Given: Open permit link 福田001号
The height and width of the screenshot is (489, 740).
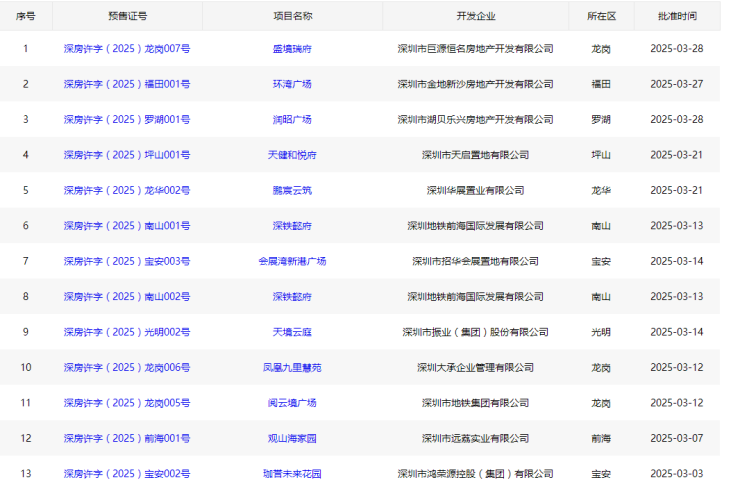Looking at the screenshot, I should pyautogui.click(x=126, y=84).
